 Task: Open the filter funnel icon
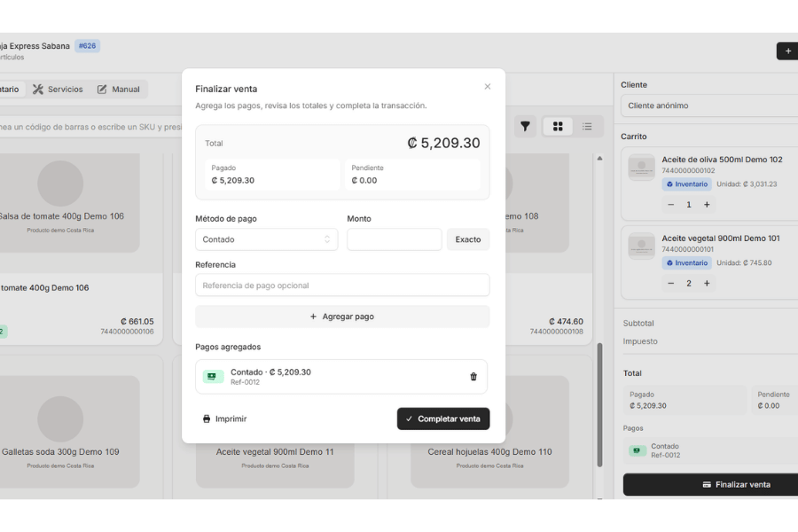click(x=525, y=126)
